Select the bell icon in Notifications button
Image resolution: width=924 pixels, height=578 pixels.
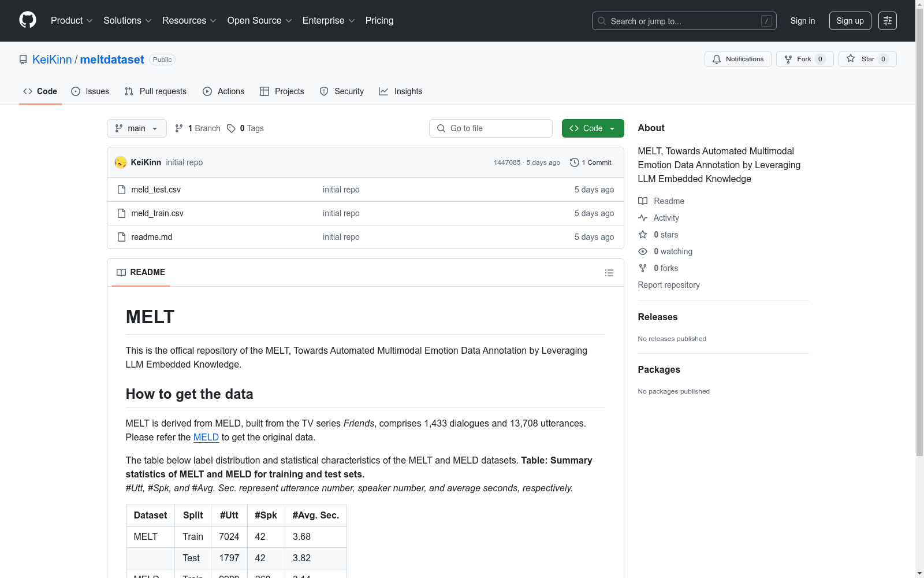717,59
